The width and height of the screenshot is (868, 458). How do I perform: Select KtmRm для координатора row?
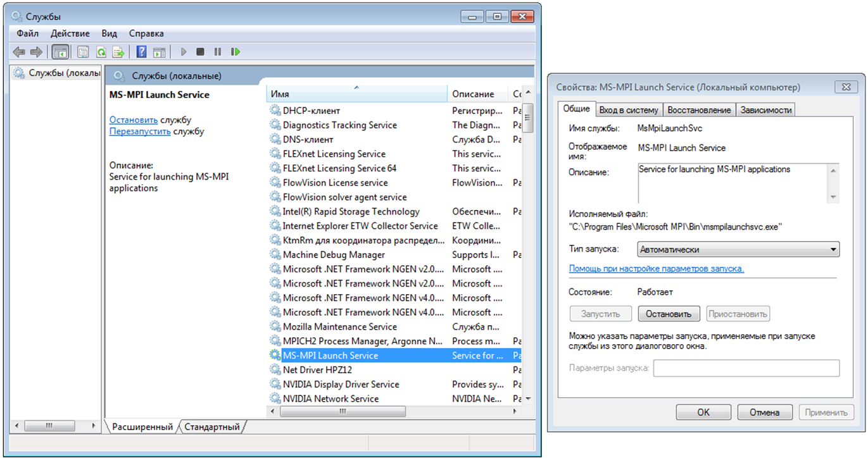(394, 240)
